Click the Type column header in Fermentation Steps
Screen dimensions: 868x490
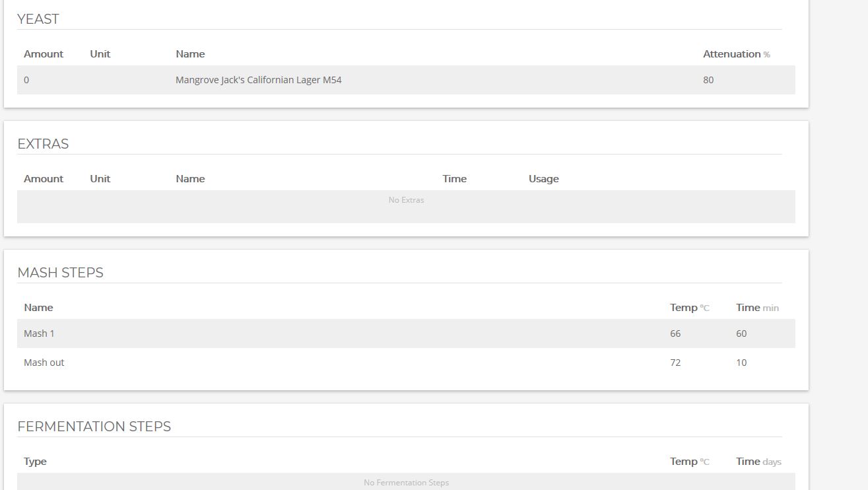[35, 462]
